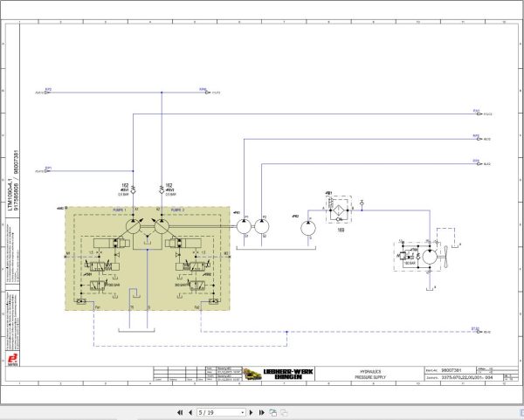Click the 180 BAR label
This screenshot has width=524, height=420.
[x=410, y=264]
